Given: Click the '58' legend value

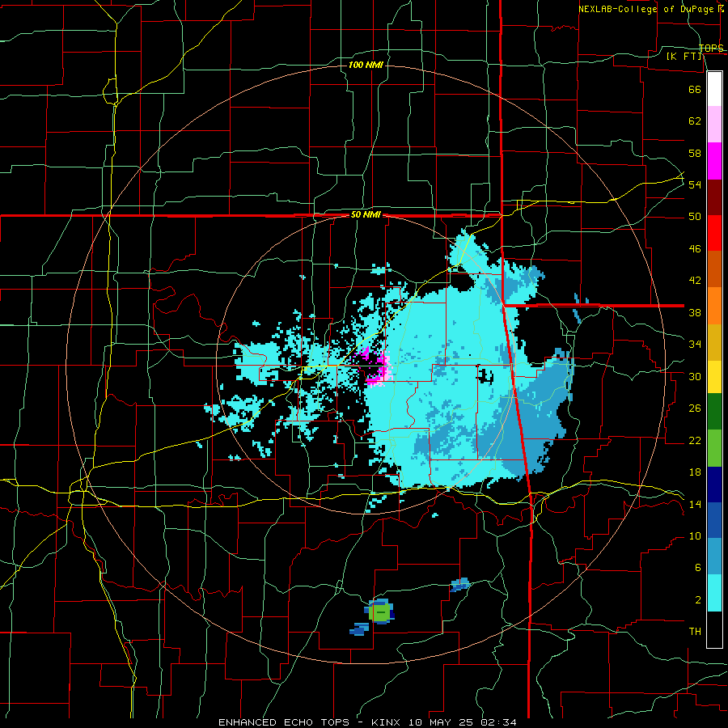Looking at the screenshot, I should 695,153.
